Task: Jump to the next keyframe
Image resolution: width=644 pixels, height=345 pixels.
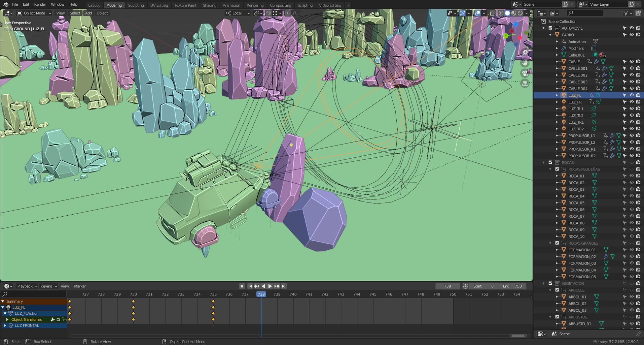Action: (277, 286)
